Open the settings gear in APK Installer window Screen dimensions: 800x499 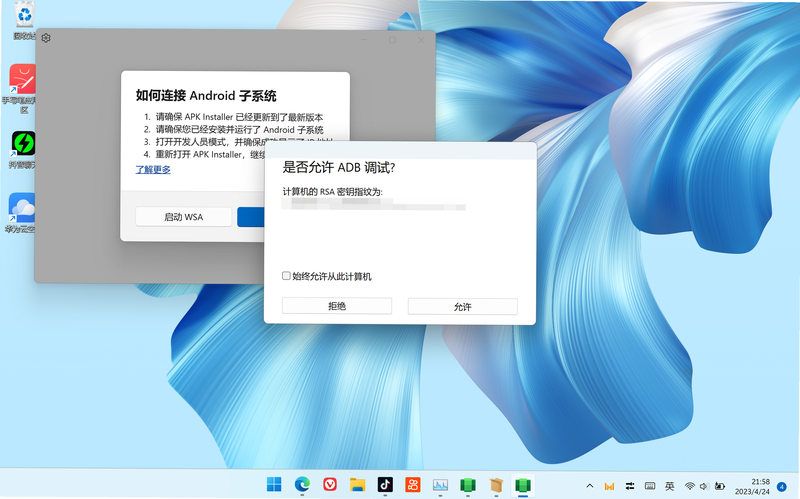[x=46, y=38]
